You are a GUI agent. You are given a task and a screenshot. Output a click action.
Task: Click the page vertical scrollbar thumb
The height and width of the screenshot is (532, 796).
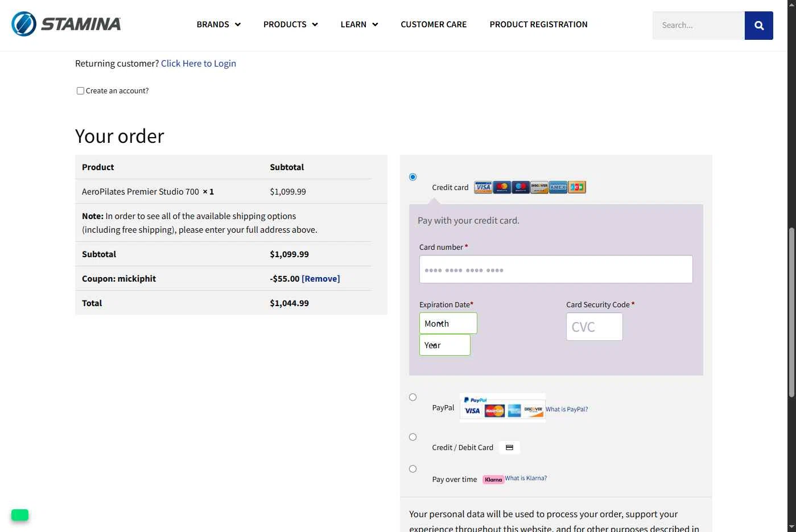(x=791, y=312)
